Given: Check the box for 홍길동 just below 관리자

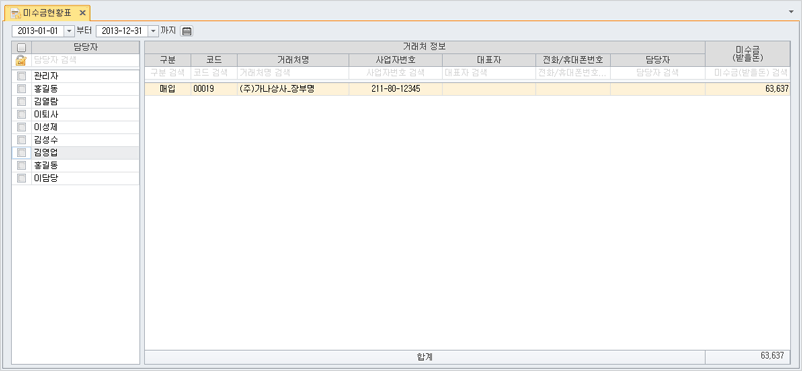Looking at the screenshot, I should coord(21,89).
